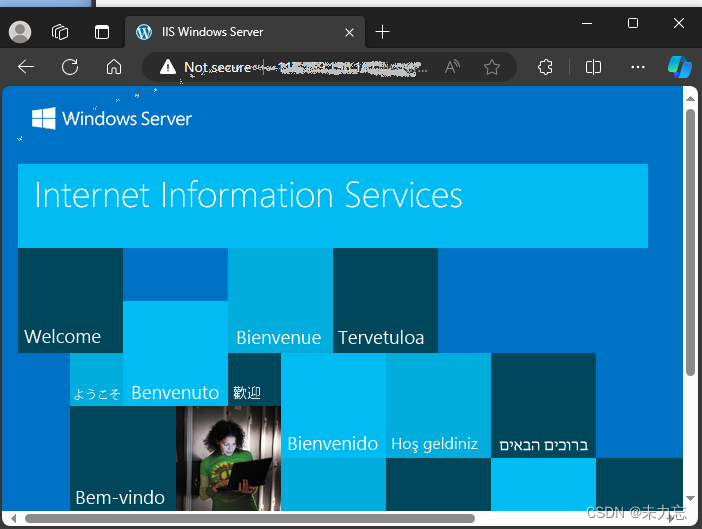Click the horizontal scrollbar left arrow
Viewport: 702px width, 529px height.
[13, 519]
